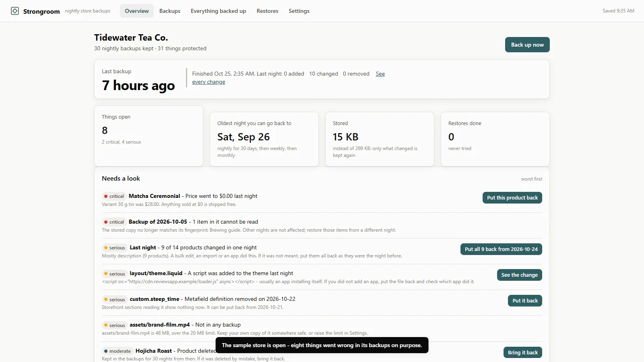
Task: Open the Restores tab
Action: click(267, 11)
